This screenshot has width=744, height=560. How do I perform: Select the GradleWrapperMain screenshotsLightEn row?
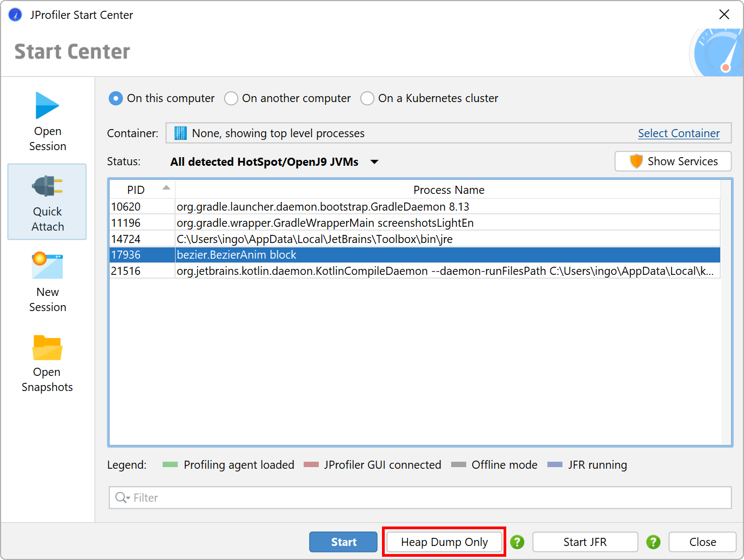point(415,222)
